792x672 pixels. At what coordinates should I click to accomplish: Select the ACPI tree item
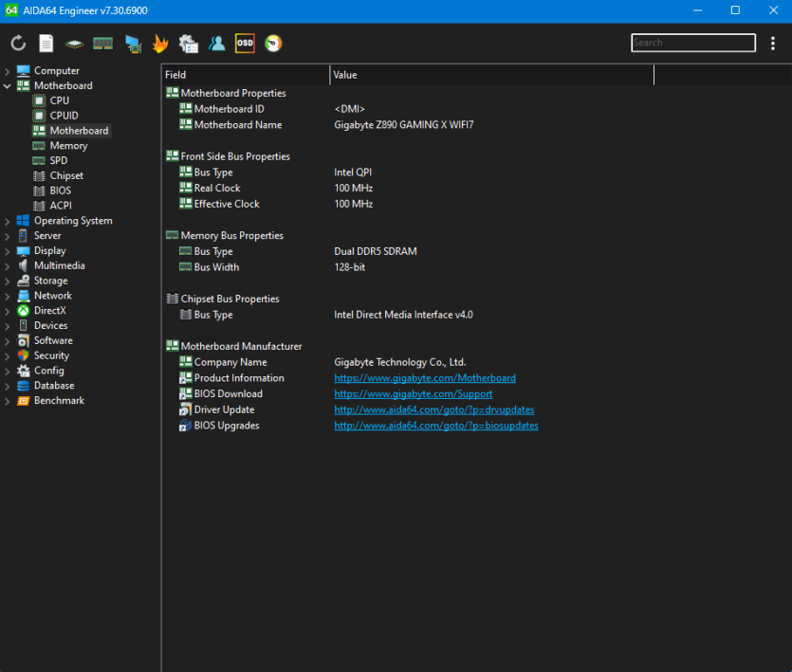(x=61, y=206)
